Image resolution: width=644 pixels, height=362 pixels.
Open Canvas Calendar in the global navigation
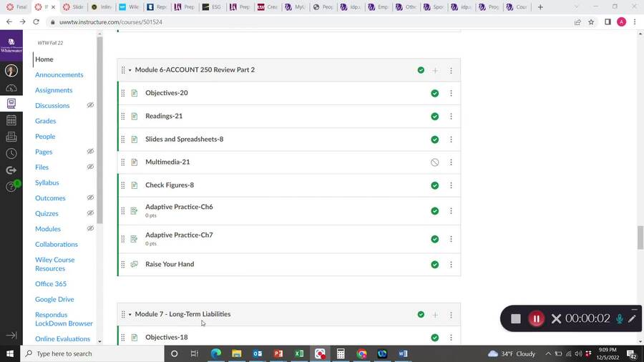11,120
